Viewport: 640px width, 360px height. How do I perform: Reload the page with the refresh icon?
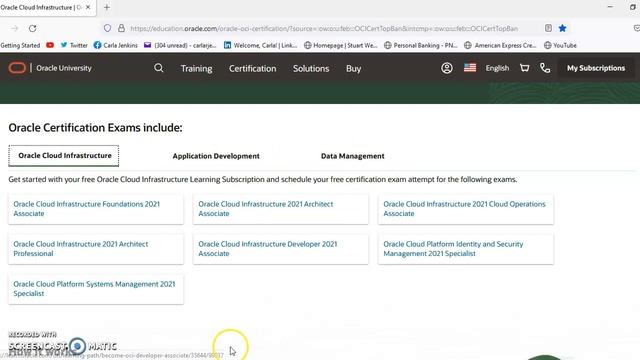[33, 28]
